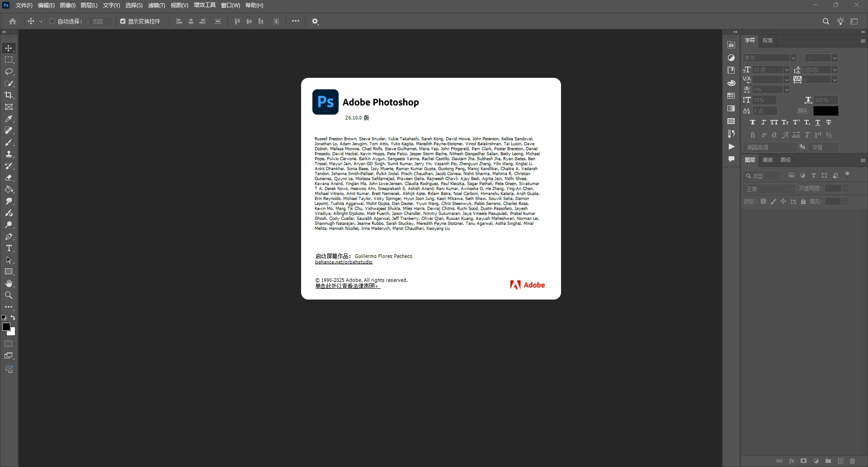Open the language dropdown 美国英语
The image size is (868, 467).
click(x=769, y=148)
